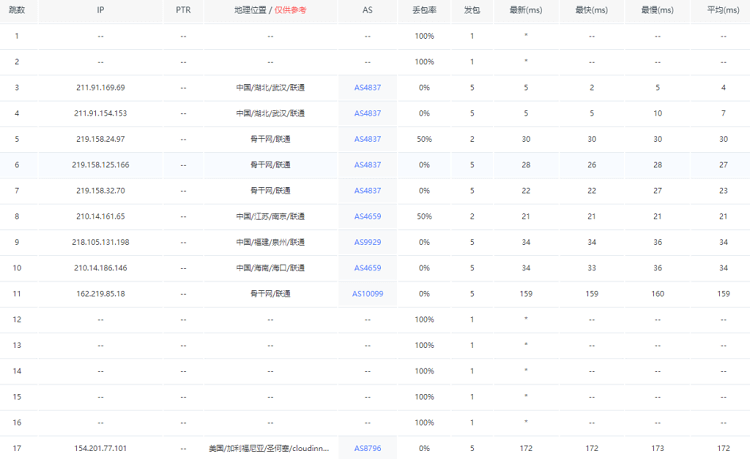Click the PTR column header
Screen dimensions: 750x459
pyautogui.click(x=183, y=9)
